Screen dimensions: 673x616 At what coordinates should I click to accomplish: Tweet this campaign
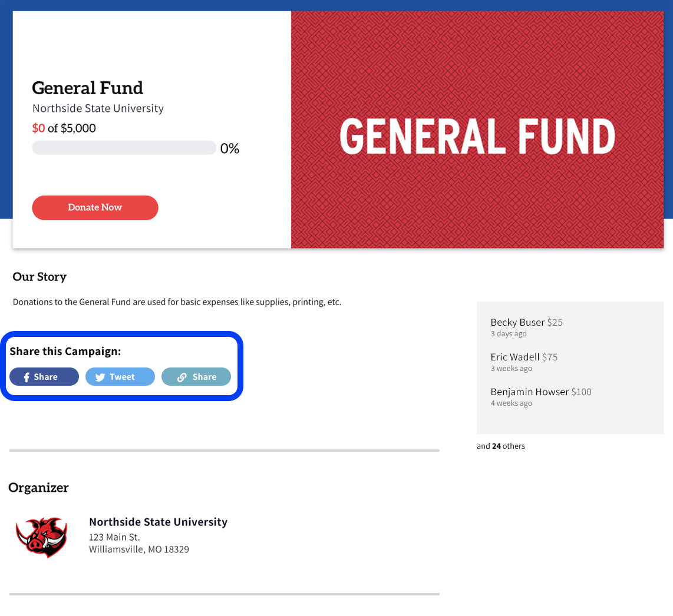coord(120,377)
